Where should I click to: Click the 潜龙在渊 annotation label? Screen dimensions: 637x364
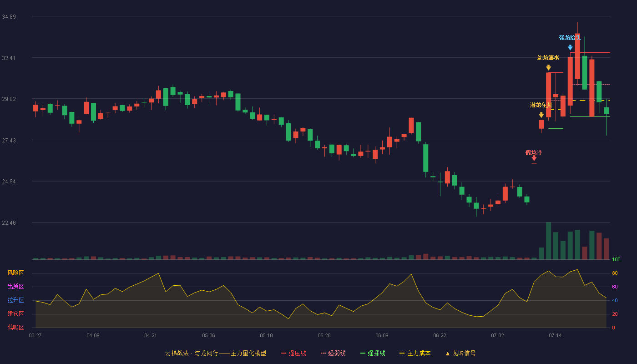(x=541, y=105)
